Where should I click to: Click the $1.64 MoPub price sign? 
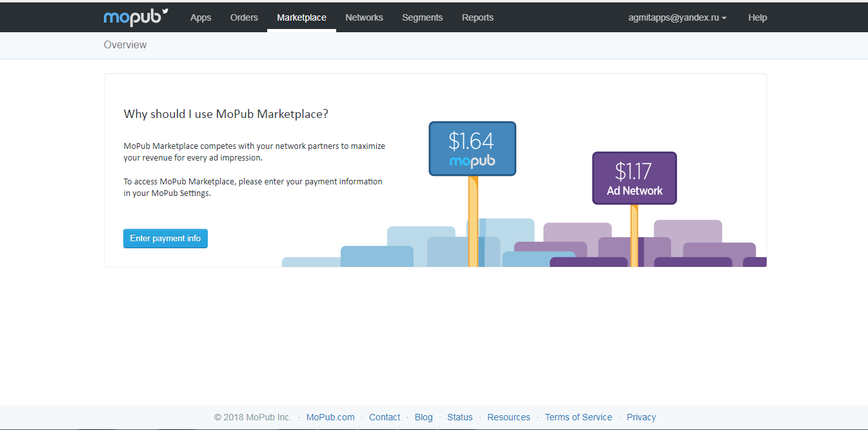pyautogui.click(x=472, y=148)
